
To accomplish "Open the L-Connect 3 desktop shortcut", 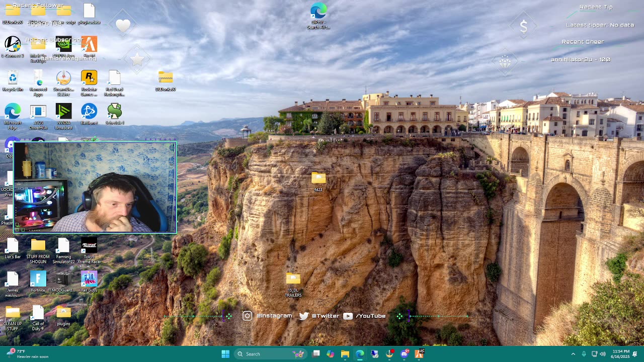I will 13,47.
